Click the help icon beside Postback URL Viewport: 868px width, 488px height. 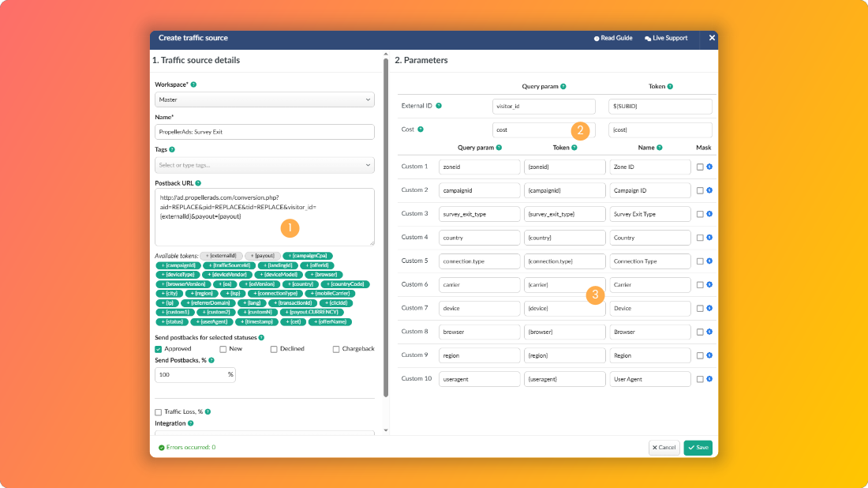point(198,183)
